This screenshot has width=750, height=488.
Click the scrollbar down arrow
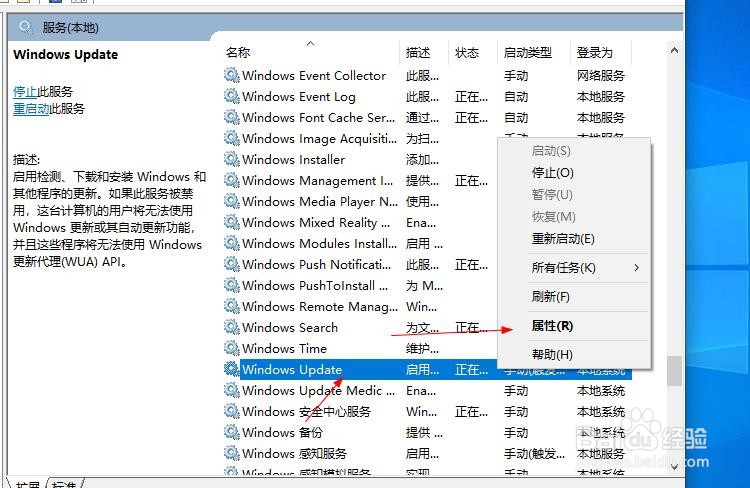pyautogui.click(x=674, y=467)
